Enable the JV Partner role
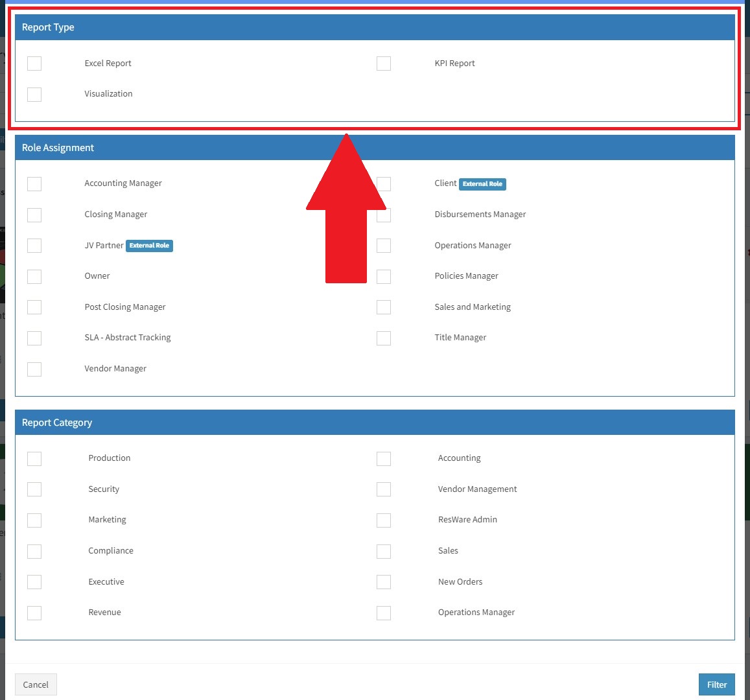The height and width of the screenshot is (700, 750). pos(34,245)
